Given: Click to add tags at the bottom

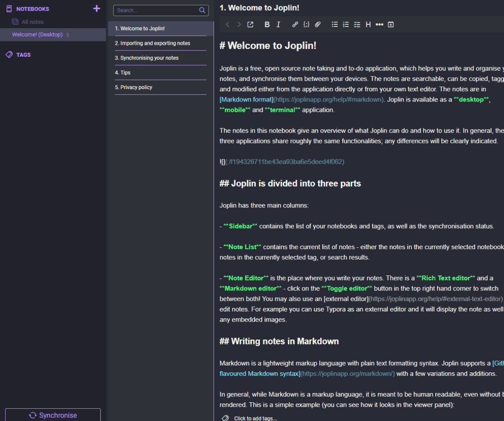Looking at the screenshot, I should (x=255, y=418).
